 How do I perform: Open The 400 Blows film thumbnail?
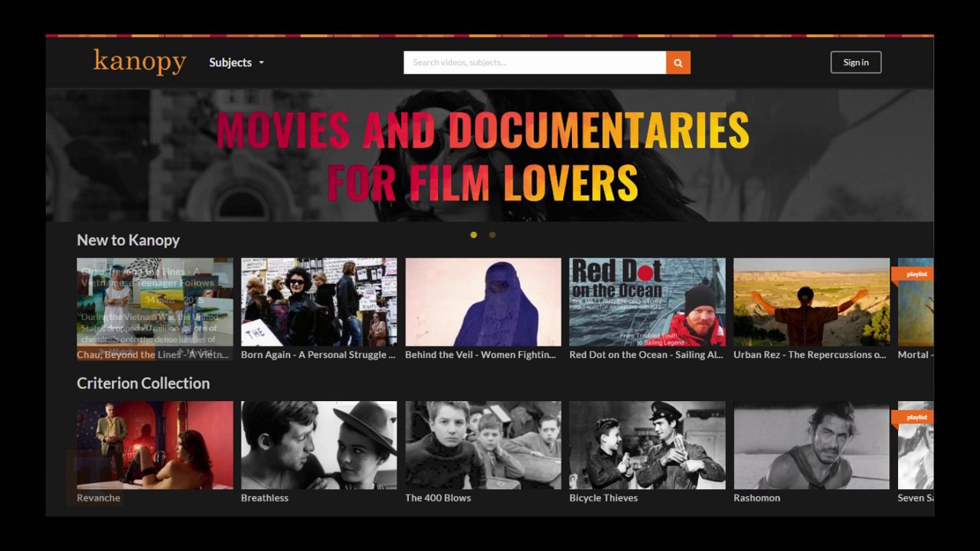pyautogui.click(x=483, y=445)
